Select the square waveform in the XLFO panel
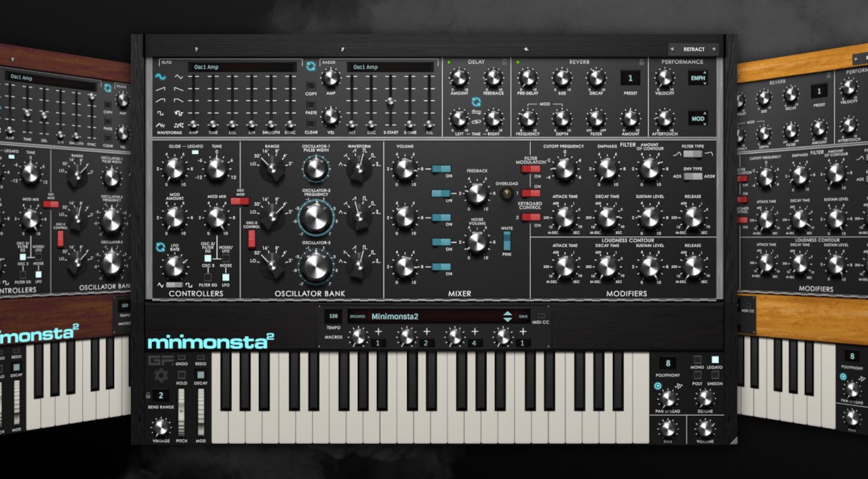Viewport: 868px width, 479px height. click(x=160, y=114)
